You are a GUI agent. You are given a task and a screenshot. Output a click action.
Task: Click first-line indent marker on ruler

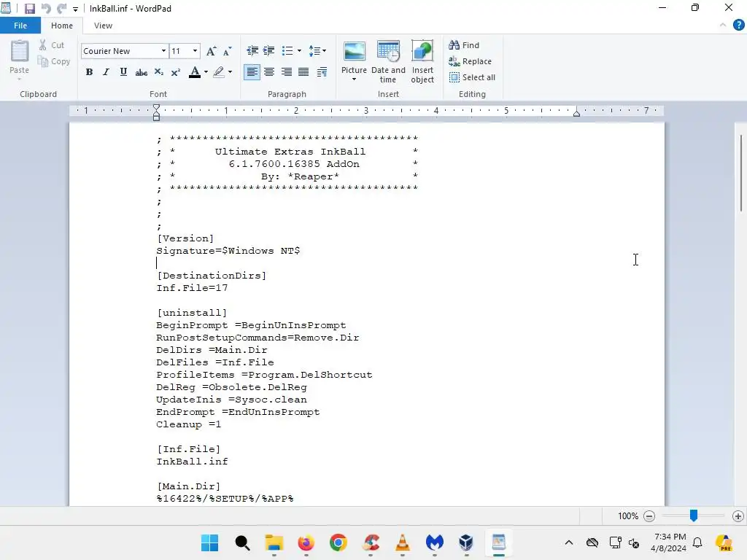pos(156,108)
